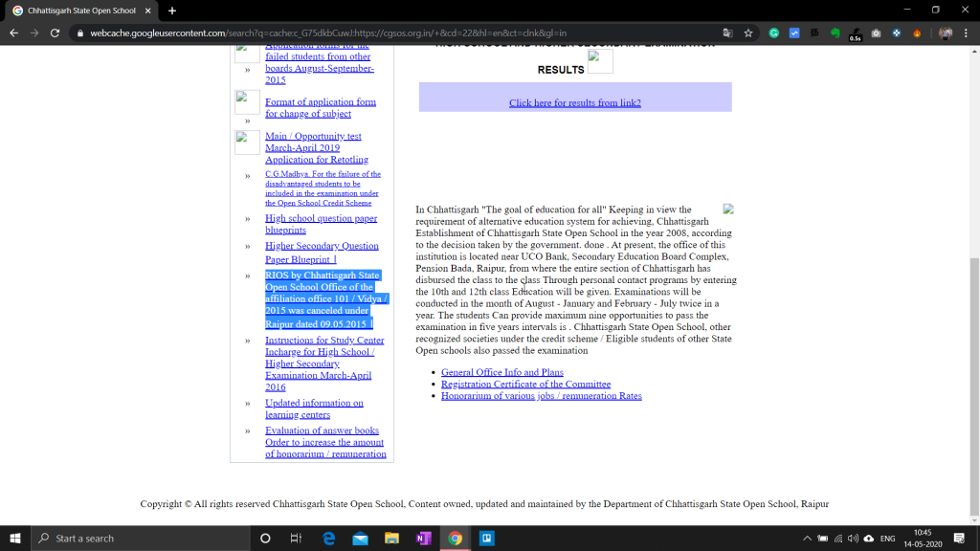Open the blue chart extension icon

[794, 33]
